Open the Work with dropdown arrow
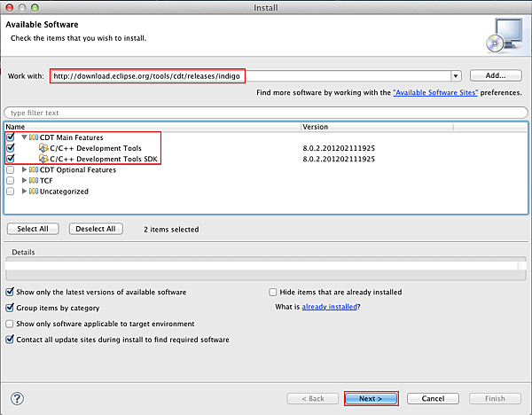Screen dimensions: 532x415 (x=456, y=76)
